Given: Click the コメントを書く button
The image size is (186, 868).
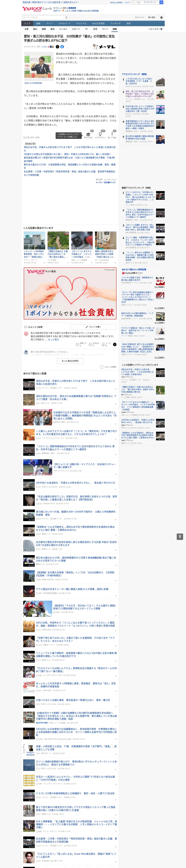Looking at the screenshot, I should 93,327.
